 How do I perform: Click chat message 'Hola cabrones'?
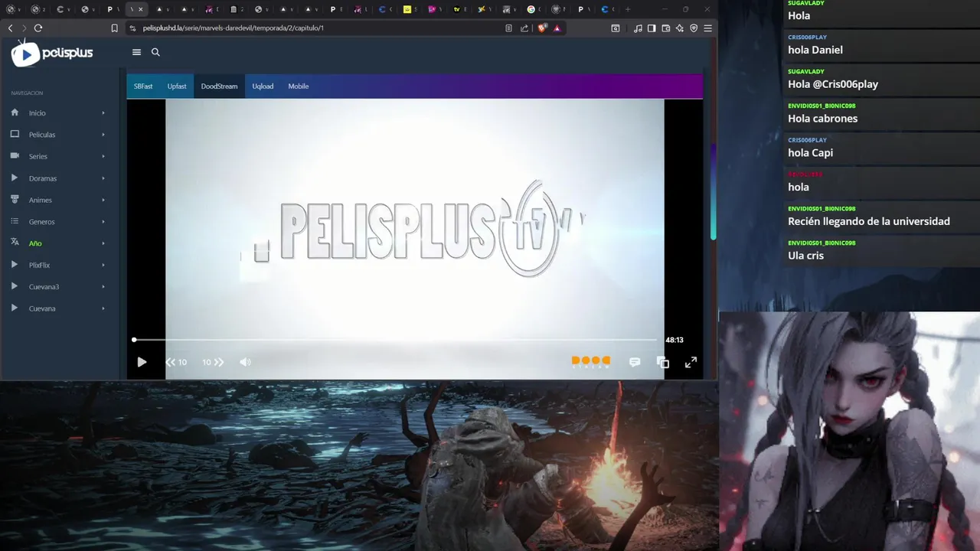[x=823, y=119]
